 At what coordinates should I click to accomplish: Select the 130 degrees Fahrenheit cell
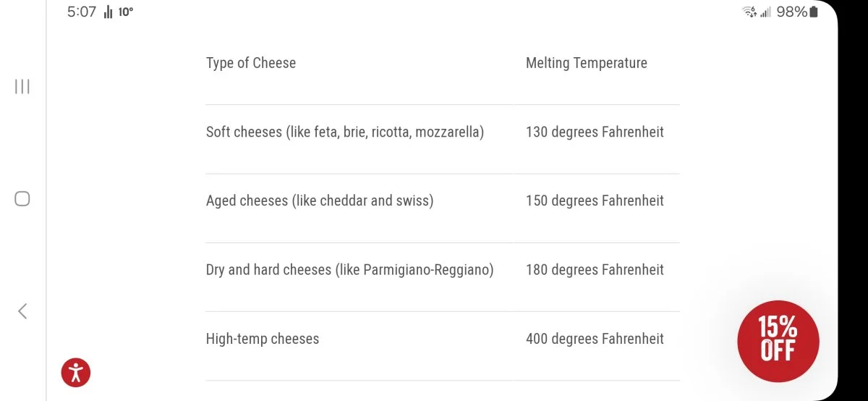click(x=595, y=132)
